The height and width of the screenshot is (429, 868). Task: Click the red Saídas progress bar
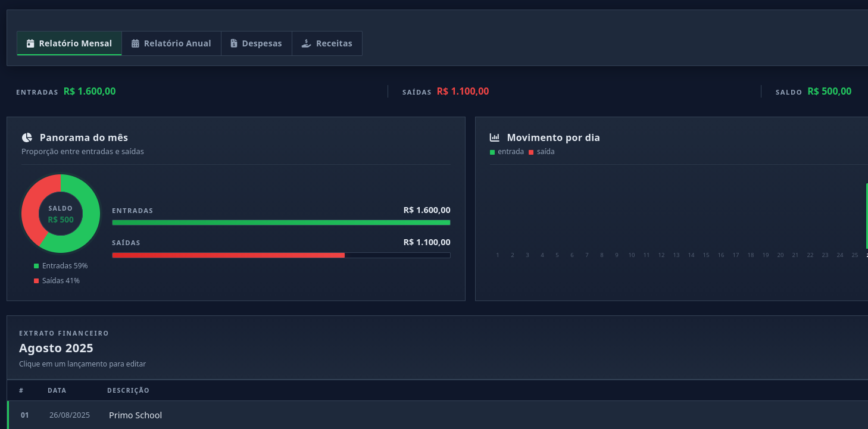point(229,255)
